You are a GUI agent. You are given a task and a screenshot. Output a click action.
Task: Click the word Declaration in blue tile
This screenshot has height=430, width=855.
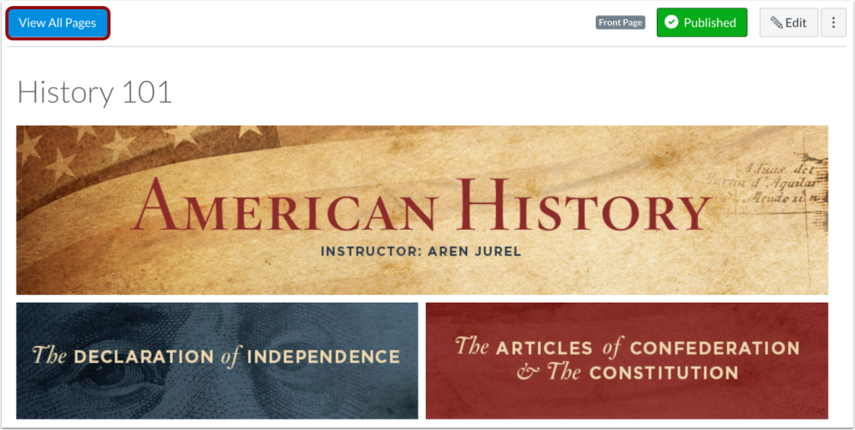(x=144, y=357)
